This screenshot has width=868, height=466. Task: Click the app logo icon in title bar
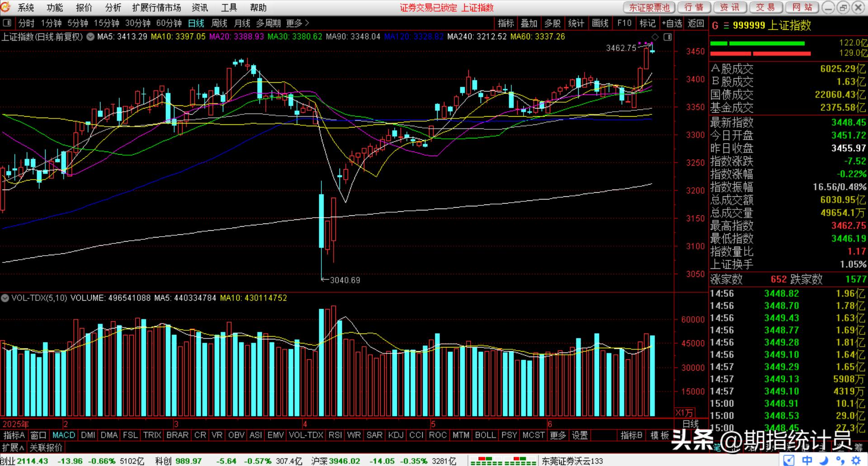point(6,7)
